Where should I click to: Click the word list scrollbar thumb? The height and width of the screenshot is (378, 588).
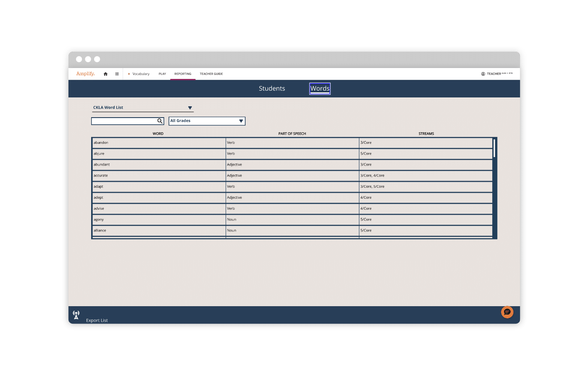click(x=494, y=148)
